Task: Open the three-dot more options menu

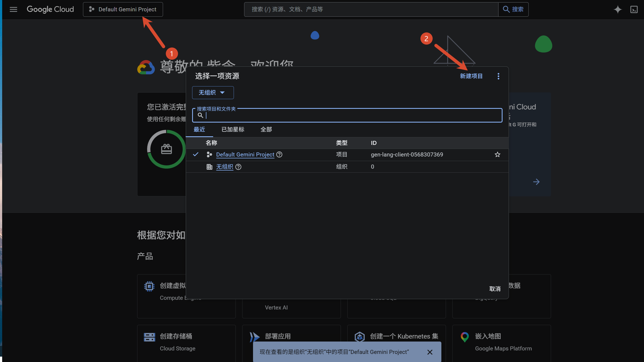Action: (x=498, y=76)
